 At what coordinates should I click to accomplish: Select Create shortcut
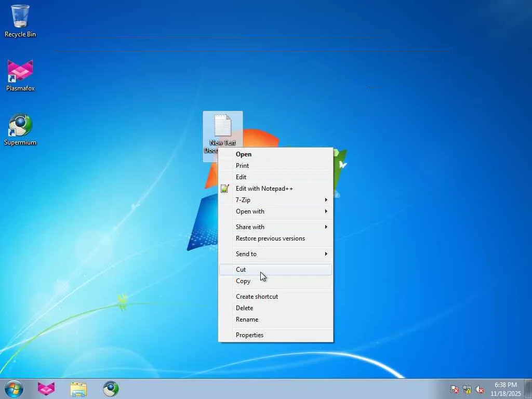[276, 297]
